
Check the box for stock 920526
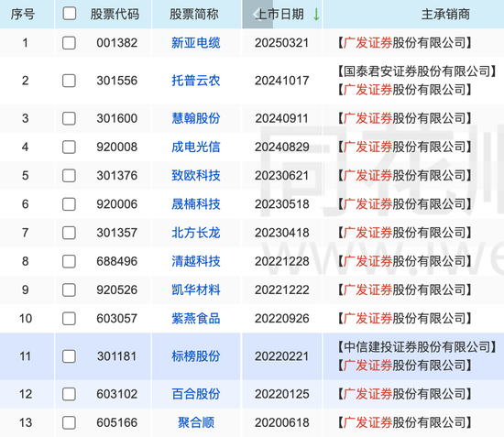coord(69,290)
